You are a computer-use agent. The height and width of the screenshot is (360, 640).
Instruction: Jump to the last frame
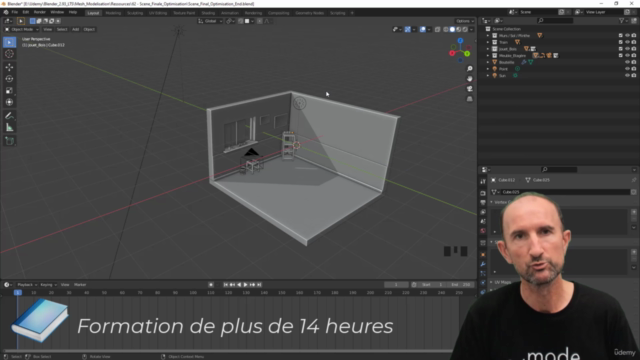[x=259, y=284]
